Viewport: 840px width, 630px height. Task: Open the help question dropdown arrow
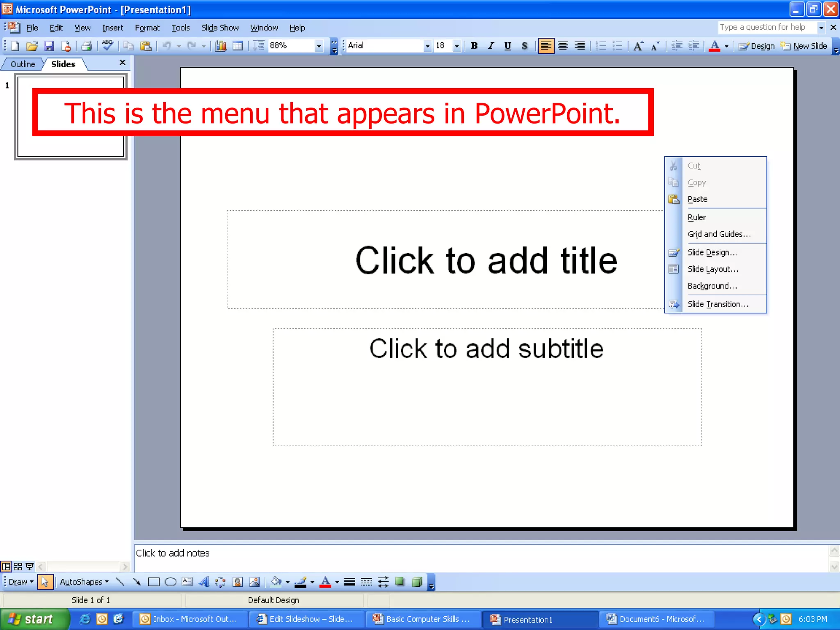pos(821,27)
